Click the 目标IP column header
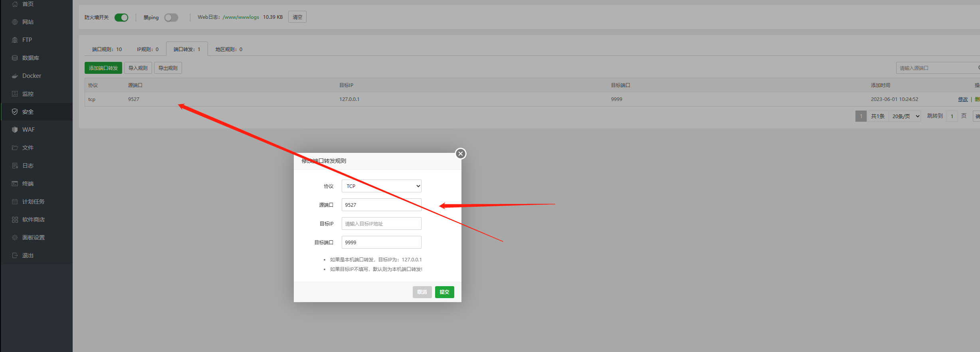Screen dimensions: 980x352 pyautogui.click(x=346, y=85)
